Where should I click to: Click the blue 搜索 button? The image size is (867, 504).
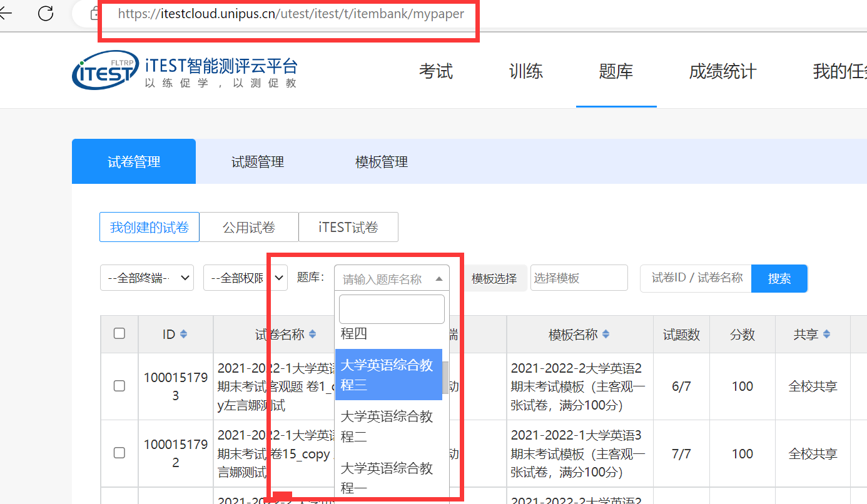pyautogui.click(x=779, y=279)
